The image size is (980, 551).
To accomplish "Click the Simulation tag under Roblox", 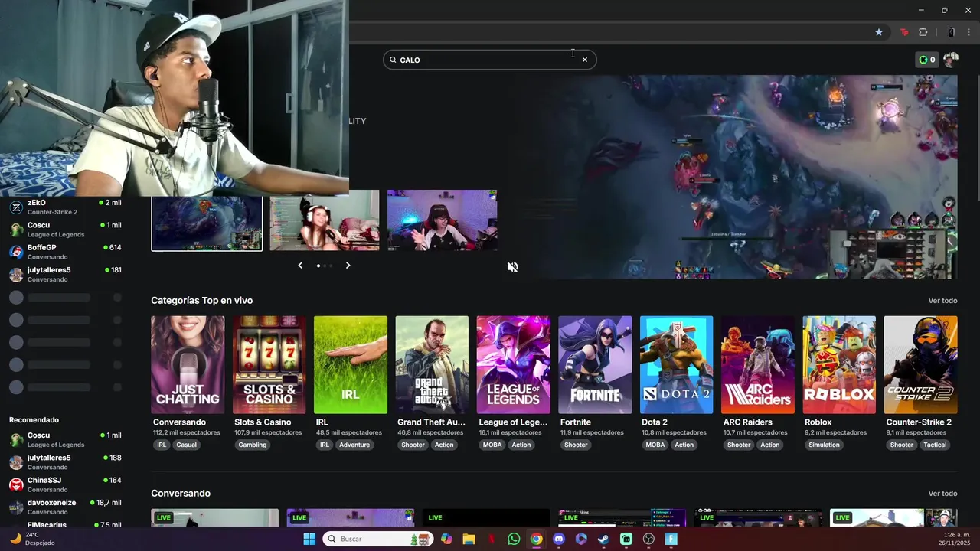I will point(824,445).
